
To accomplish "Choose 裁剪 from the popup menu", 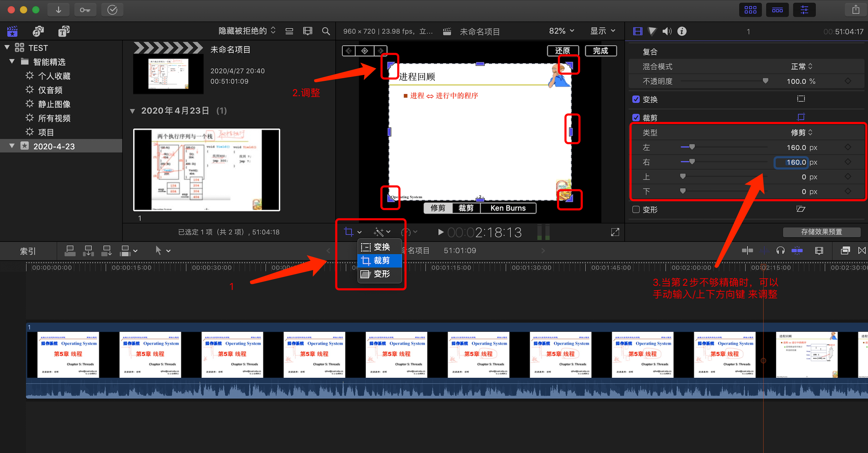I will point(380,261).
